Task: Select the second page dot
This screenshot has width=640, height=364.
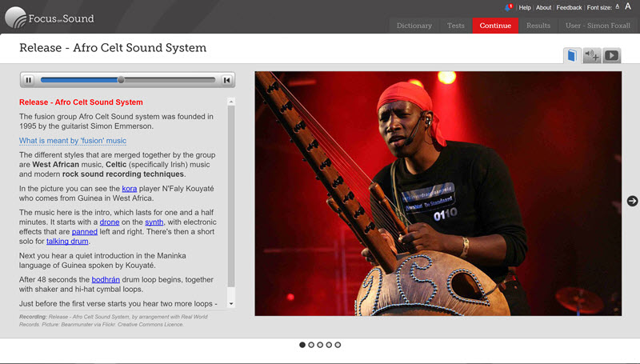Action: (x=311, y=345)
